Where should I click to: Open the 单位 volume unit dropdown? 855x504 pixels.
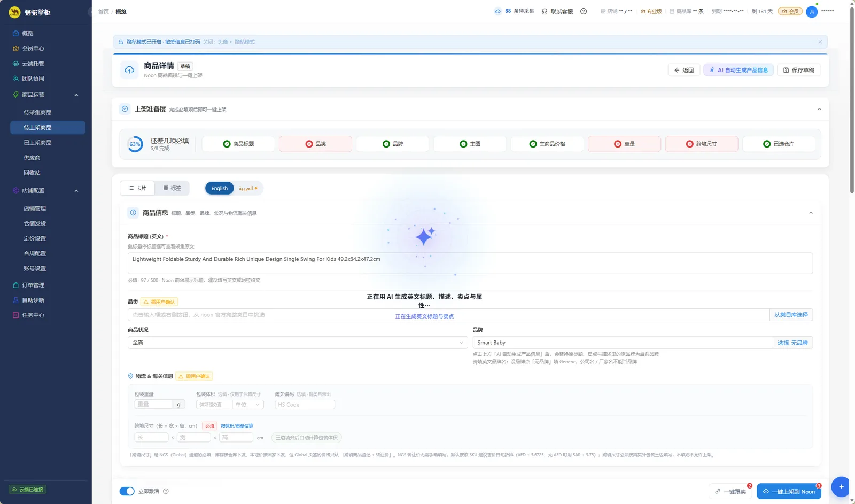click(x=248, y=405)
